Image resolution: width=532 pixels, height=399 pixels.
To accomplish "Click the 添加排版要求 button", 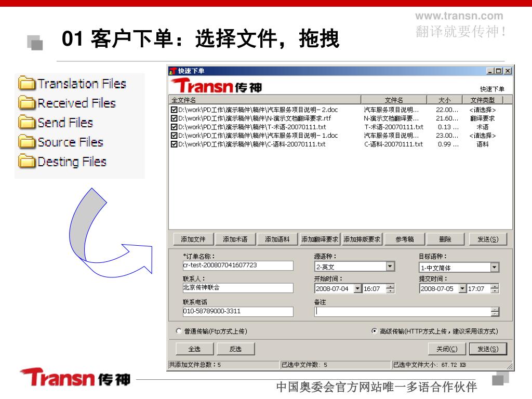I will point(362,239).
